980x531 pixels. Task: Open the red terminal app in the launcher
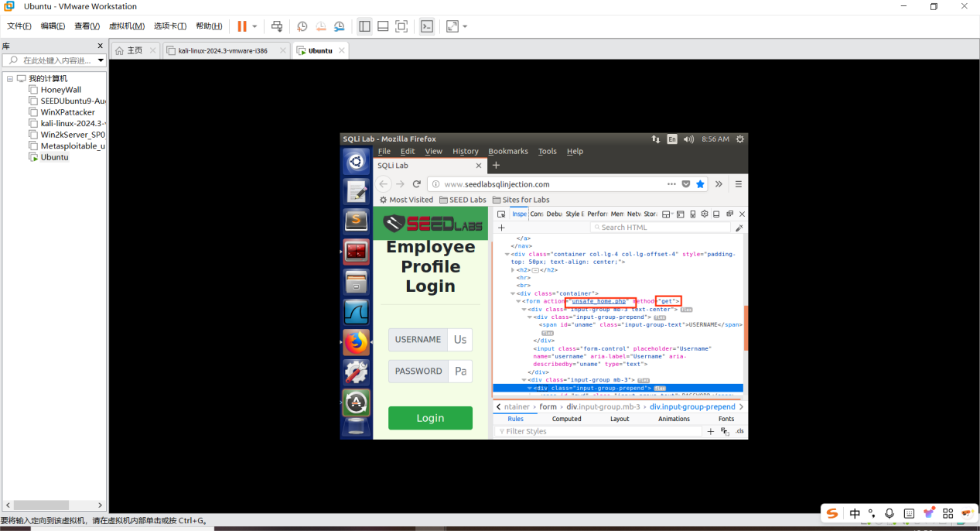click(357, 251)
